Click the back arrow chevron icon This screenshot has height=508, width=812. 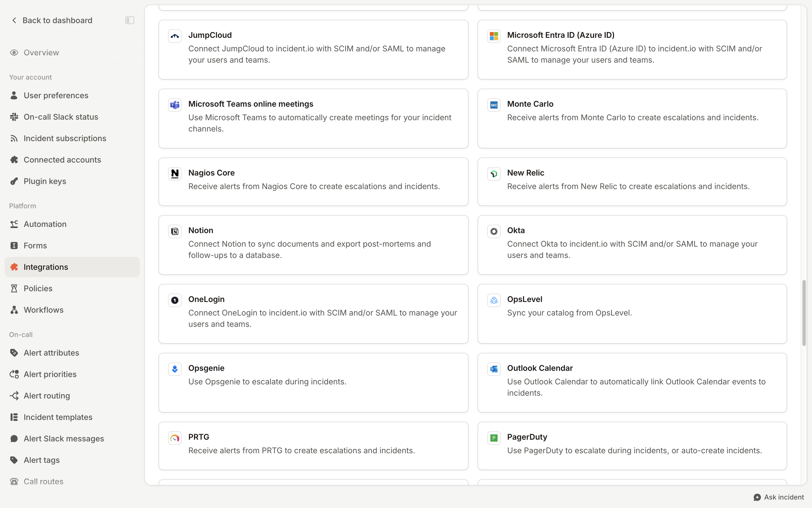[x=14, y=20]
